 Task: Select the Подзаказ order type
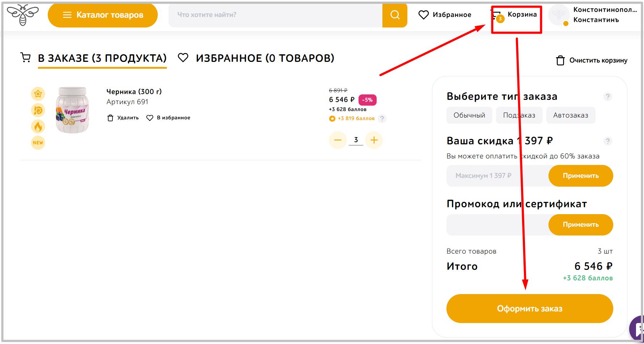pos(519,115)
